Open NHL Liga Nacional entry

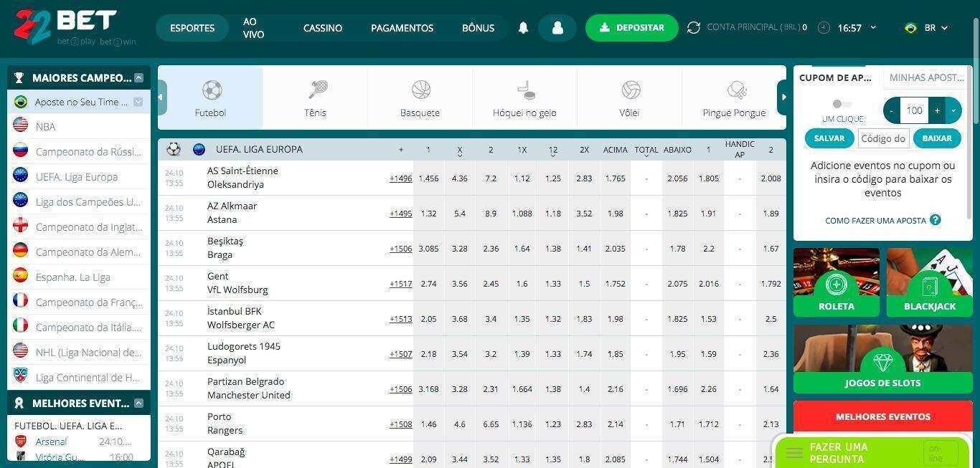coord(79,353)
